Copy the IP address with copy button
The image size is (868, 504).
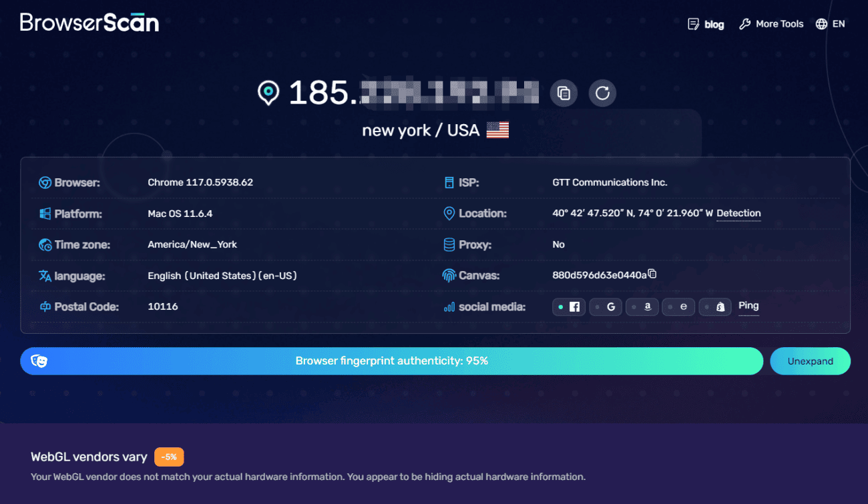click(564, 93)
